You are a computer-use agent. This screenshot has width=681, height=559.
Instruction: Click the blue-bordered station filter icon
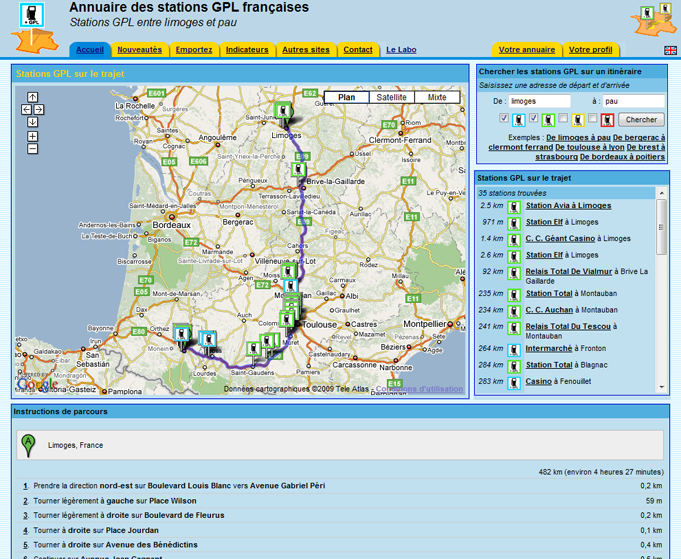point(519,120)
